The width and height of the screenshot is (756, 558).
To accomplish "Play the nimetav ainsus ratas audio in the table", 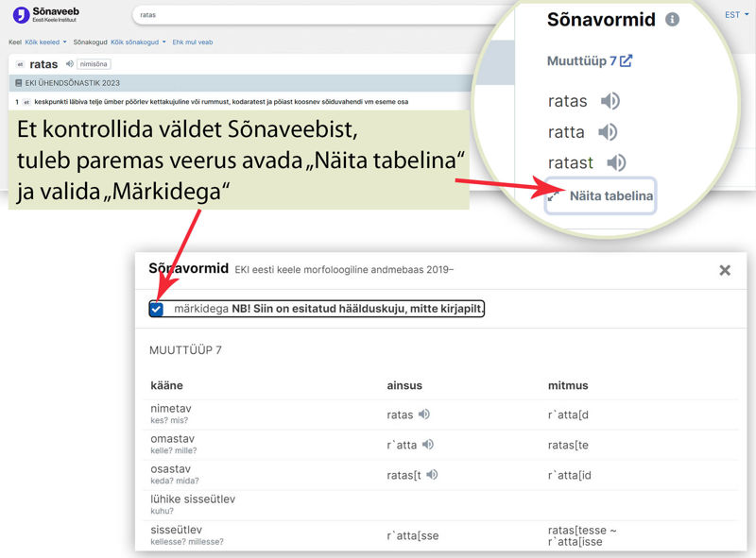I will point(423,414).
